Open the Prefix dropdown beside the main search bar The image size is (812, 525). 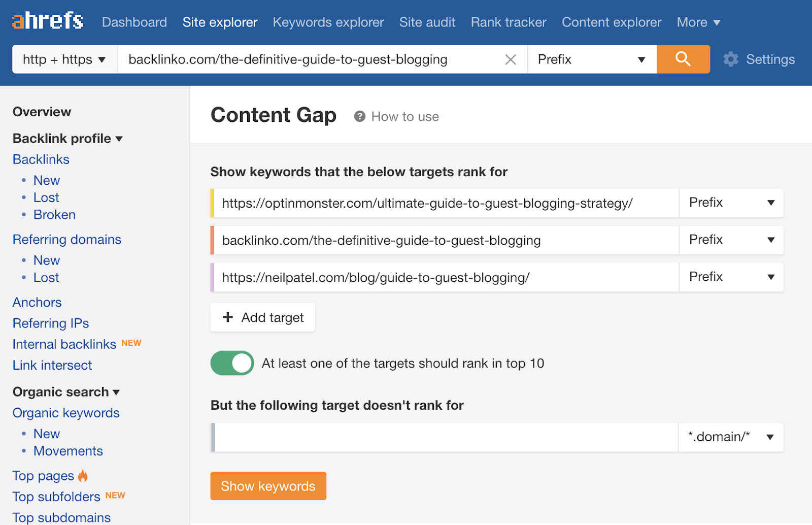(592, 59)
